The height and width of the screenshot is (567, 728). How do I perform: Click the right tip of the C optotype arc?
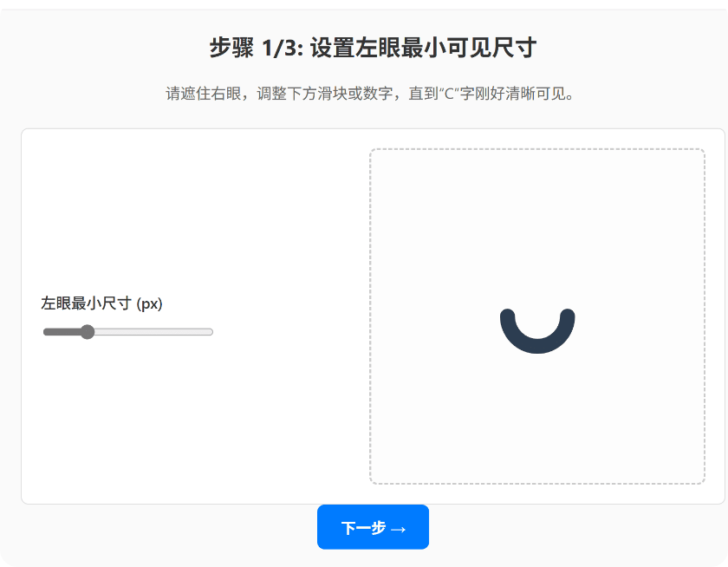click(568, 316)
